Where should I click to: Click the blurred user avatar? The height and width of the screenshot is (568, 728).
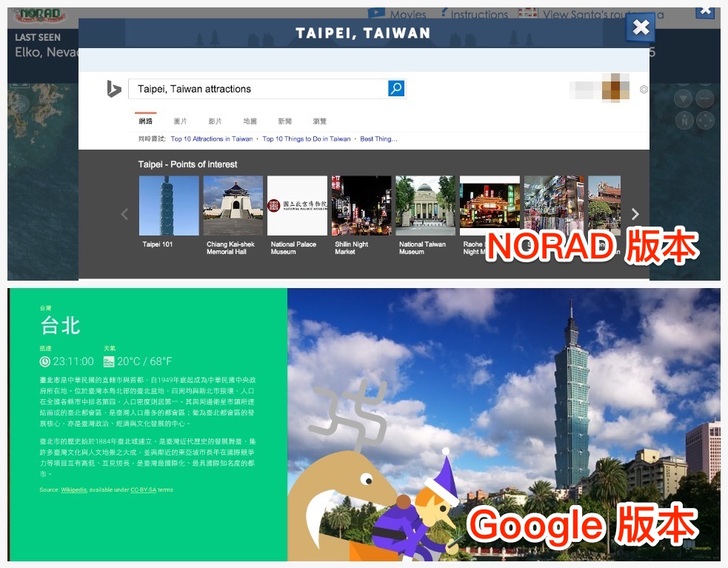coord(616,87)
